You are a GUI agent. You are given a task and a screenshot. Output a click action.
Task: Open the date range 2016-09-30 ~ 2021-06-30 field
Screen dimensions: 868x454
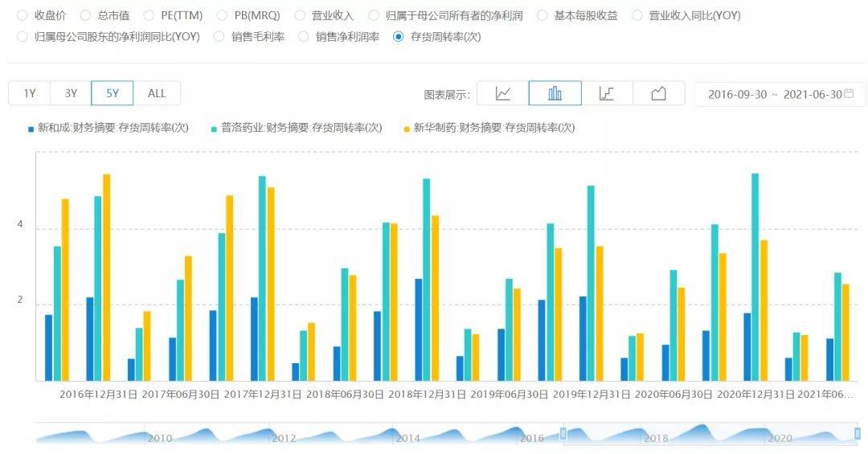pyautogui.click(x=780, y=94)
